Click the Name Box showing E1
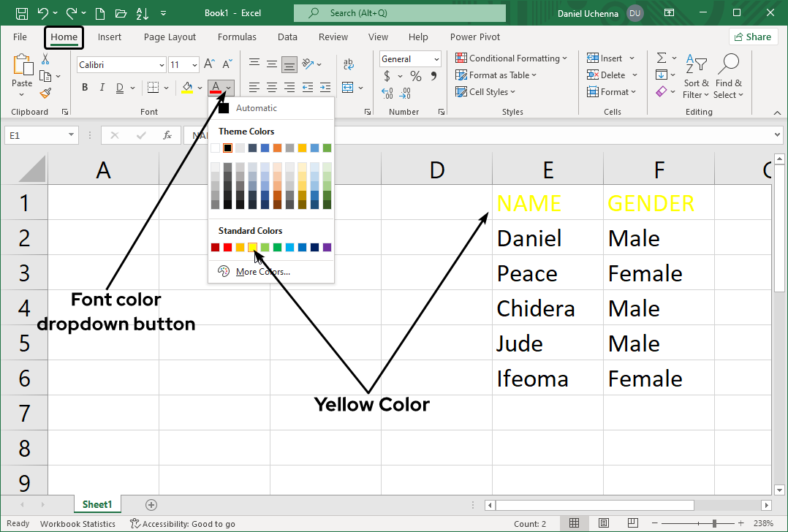788x532 pixels. point(35,135)
